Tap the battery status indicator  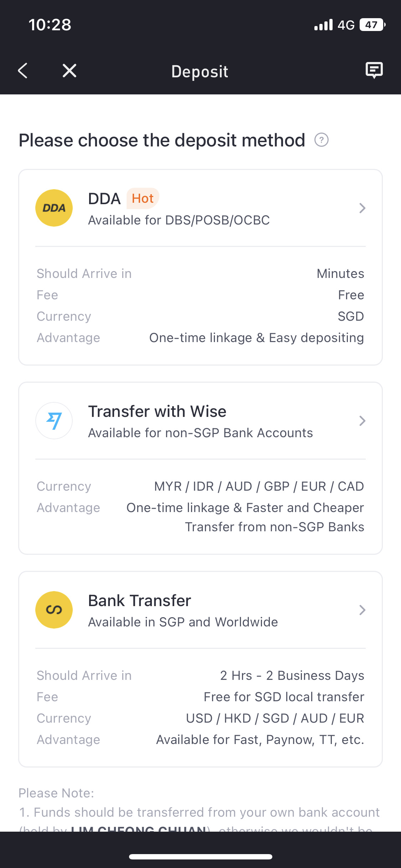[372, 25]
